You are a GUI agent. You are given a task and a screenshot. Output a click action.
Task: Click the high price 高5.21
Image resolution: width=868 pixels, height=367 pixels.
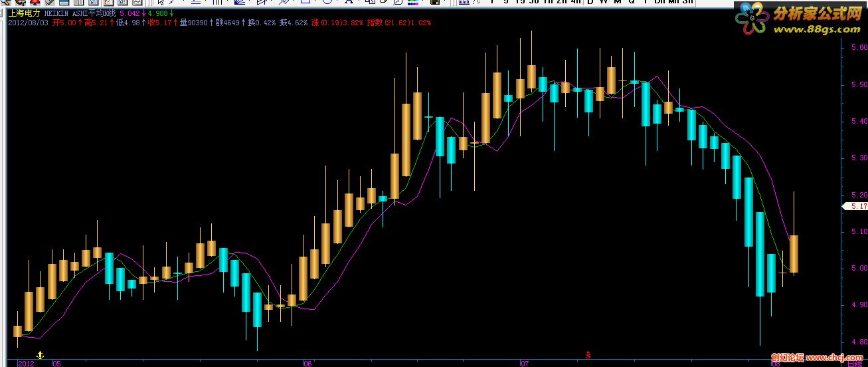coord(96,23)
